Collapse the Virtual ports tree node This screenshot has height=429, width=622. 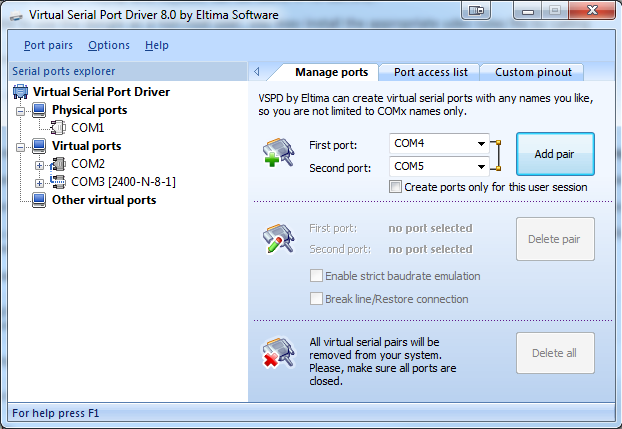pos(21,147)
